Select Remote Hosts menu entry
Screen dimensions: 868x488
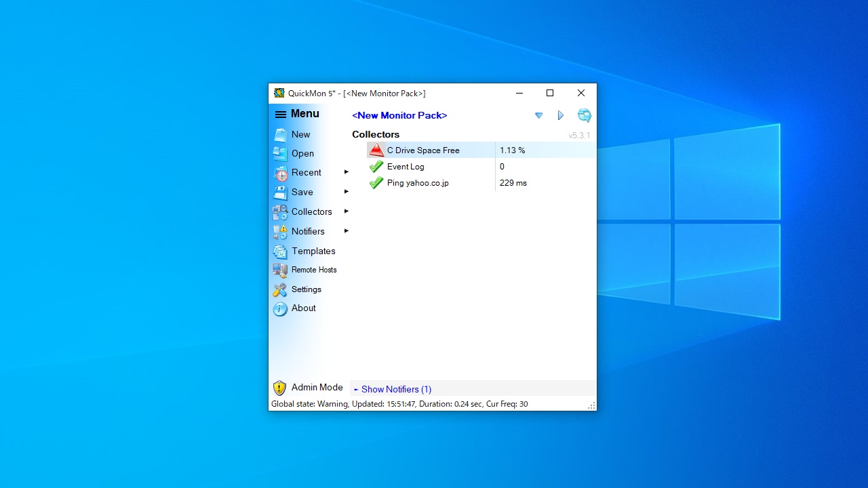(x=314, y=270)
